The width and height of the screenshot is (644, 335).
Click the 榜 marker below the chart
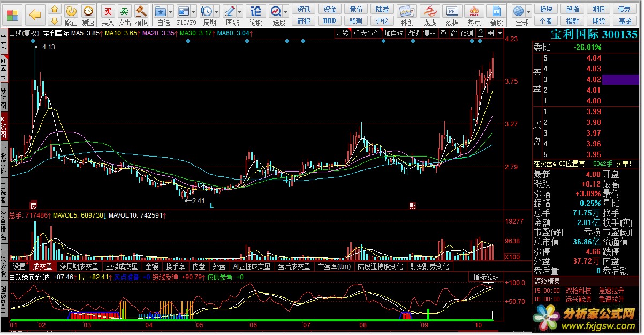coord(33,205)
